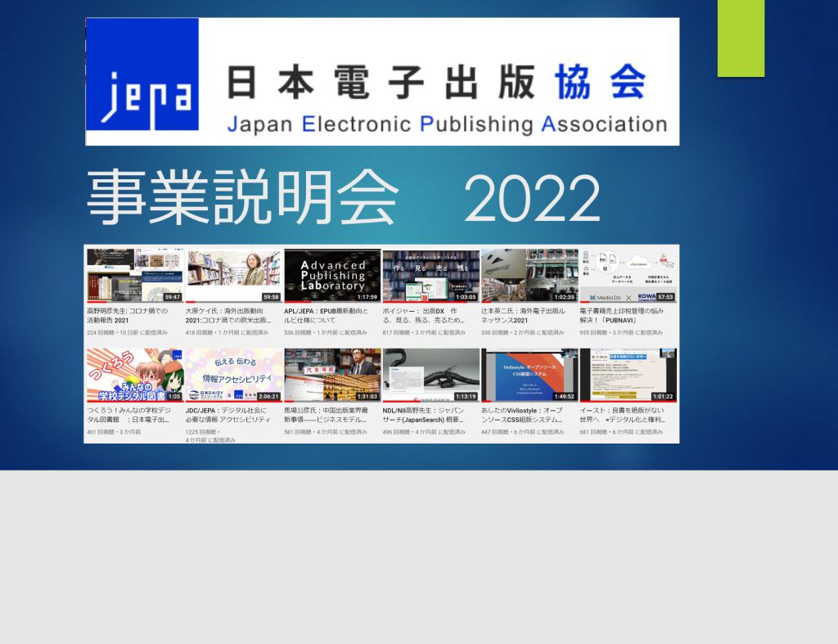
Task: Open the 大原ケイ氏 video thumbnail (59:58)
Action: (x=233, y=276)
